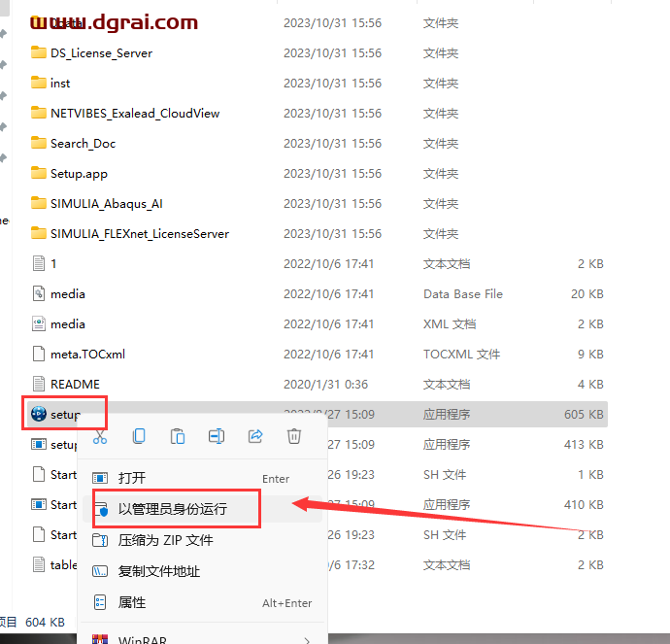Click the Delete trash icon in context menu
Screen dimensions: 670x644
pyautogui.click(x=294, y=437)
